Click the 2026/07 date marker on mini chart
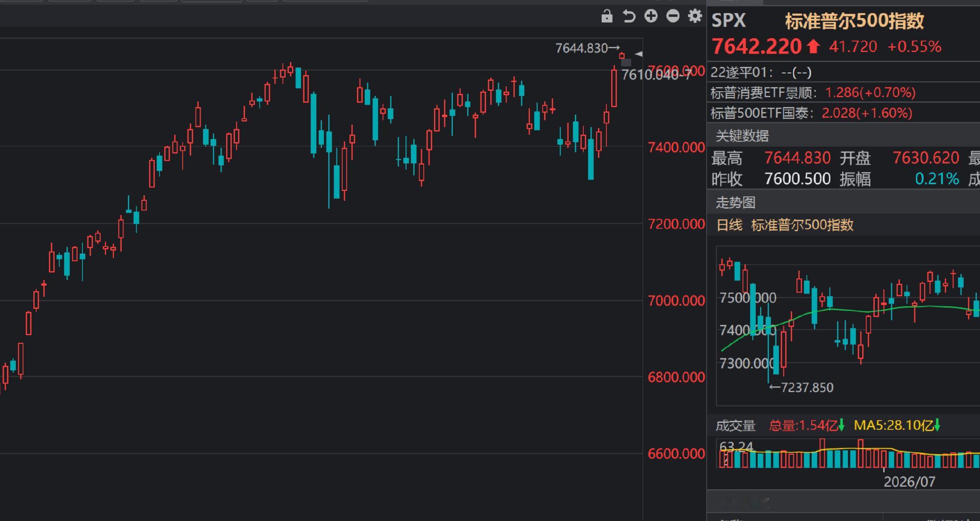This screenshot has height=521, width=980. (909, 481)
